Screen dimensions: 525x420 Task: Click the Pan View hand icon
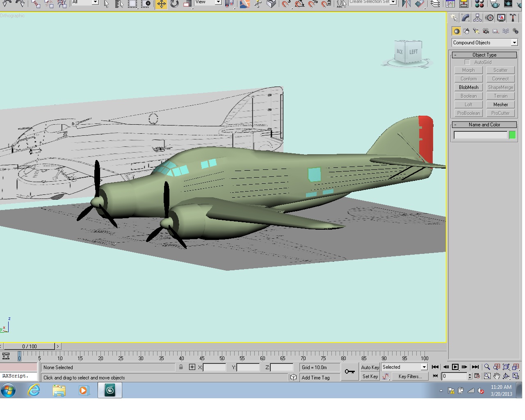click(497, 376)
